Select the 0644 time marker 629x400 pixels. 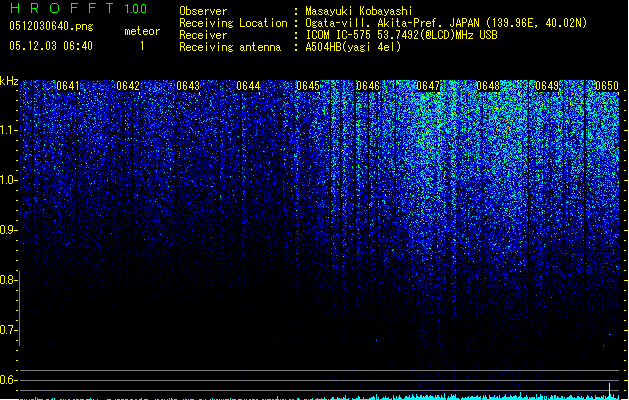(x=248, y=86)
